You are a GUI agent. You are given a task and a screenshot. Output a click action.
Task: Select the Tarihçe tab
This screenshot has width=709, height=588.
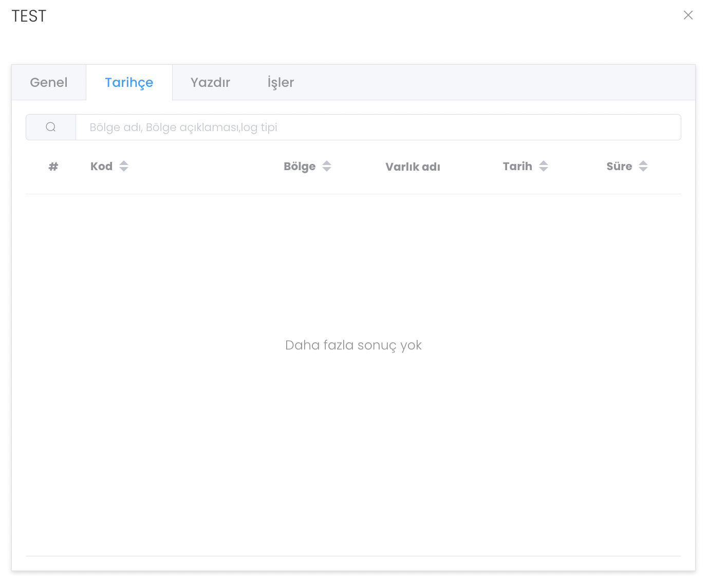(129, 82)
